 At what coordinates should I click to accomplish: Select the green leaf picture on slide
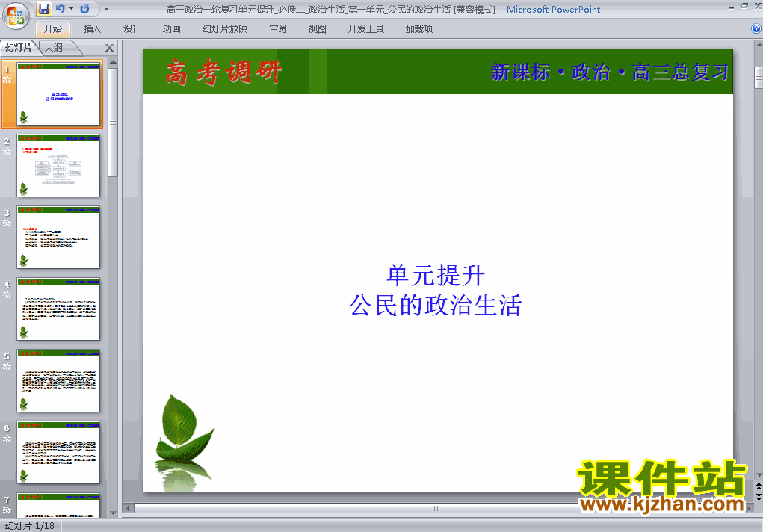185,442
